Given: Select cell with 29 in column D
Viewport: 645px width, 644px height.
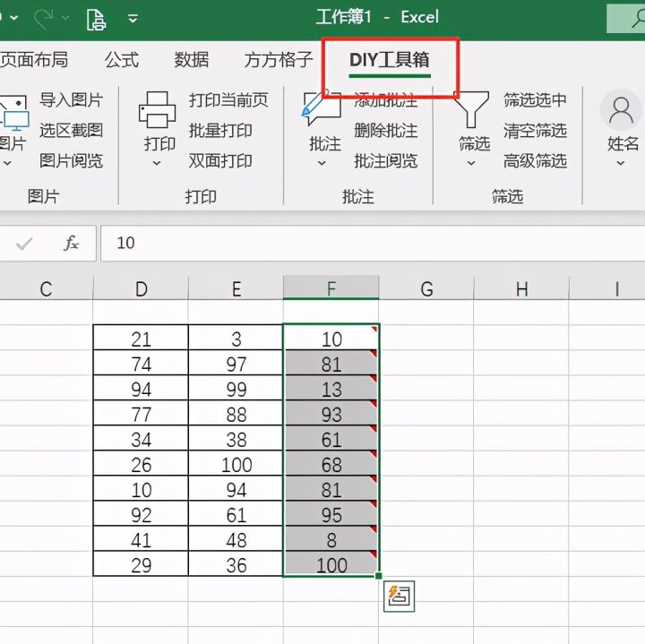Looking at the screenshot, I should (142, 563).
